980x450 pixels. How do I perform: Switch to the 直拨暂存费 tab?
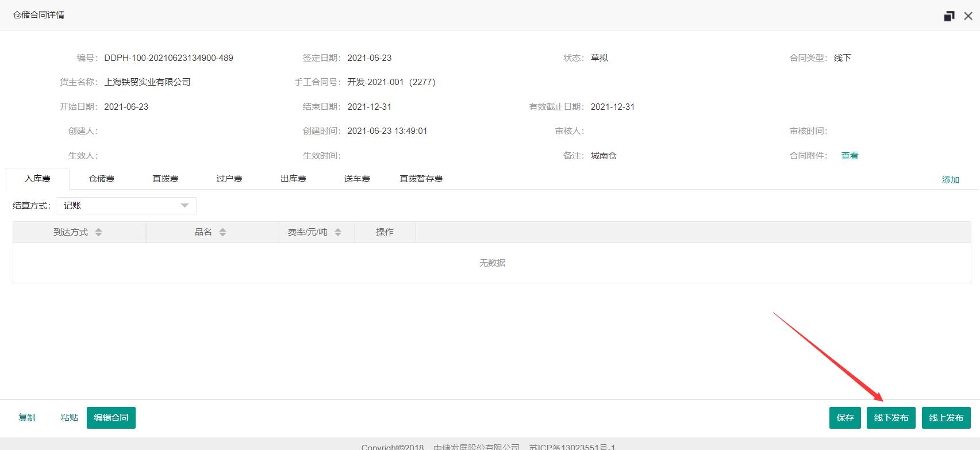coord(421,179)
